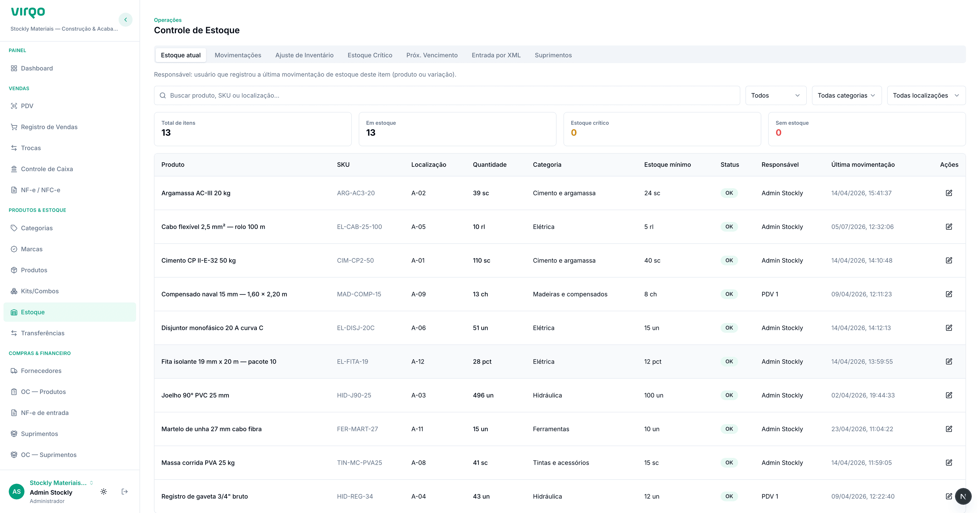Open the Entrada por XML tab
This screenshot has width=980, height=513.
(496, 55)
